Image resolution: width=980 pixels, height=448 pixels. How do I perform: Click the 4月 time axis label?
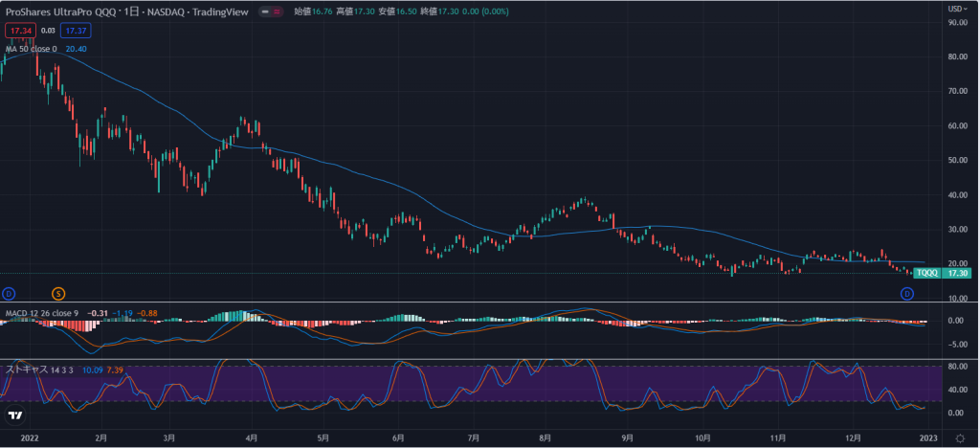252,437
